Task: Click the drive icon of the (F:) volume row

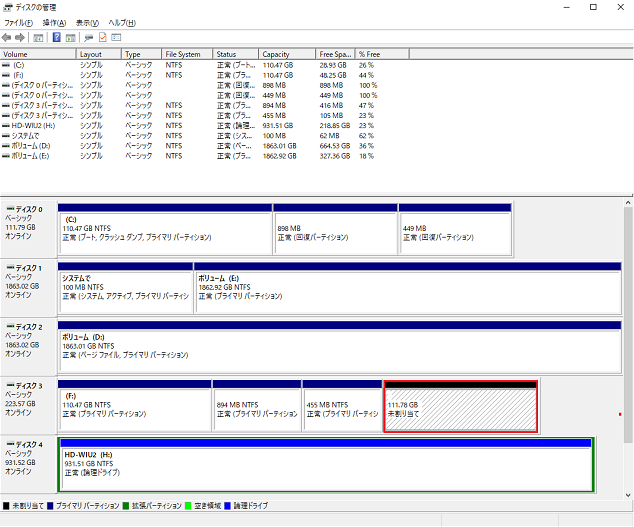Action: pos(6,75)
